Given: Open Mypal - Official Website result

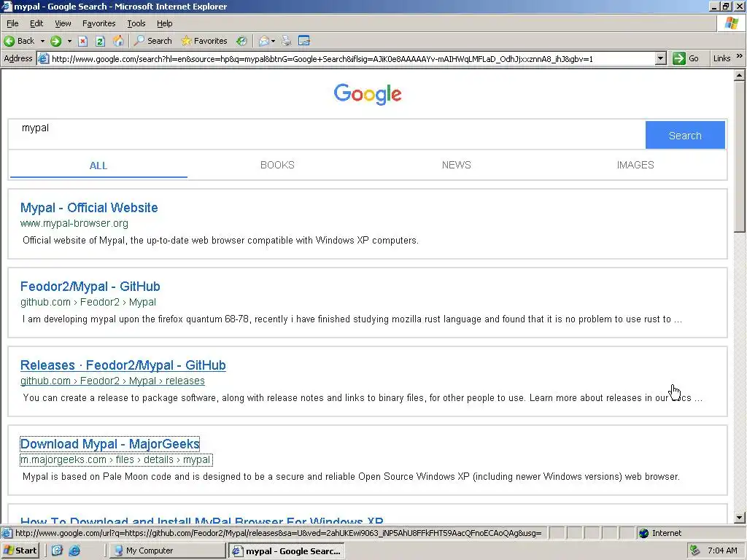Looking at the screenshot, I should pos(89,208).
